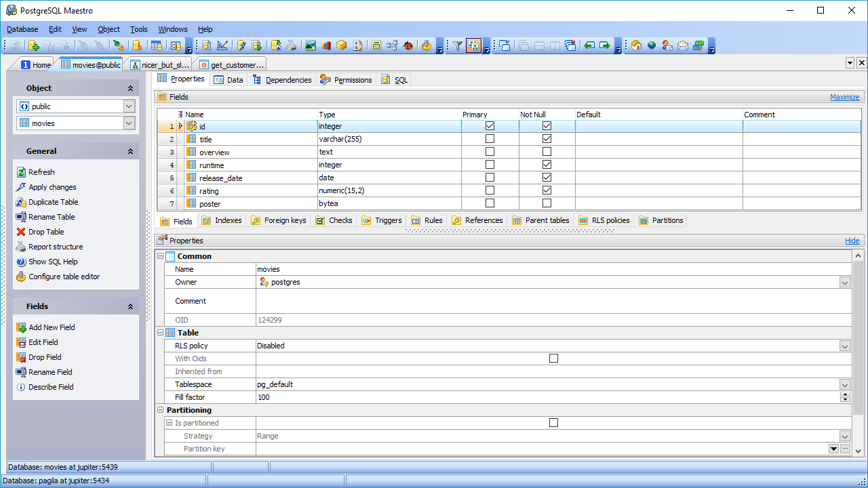Enable the With Oids checkbox
The height and width of the screenshot is (488, 868).
coord(553,359)
